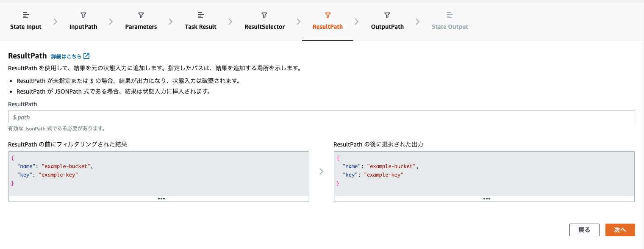Click the OutputPath filter icon
Image resolution: width=644 pixels, height=249 pixels.
(387, 15)
